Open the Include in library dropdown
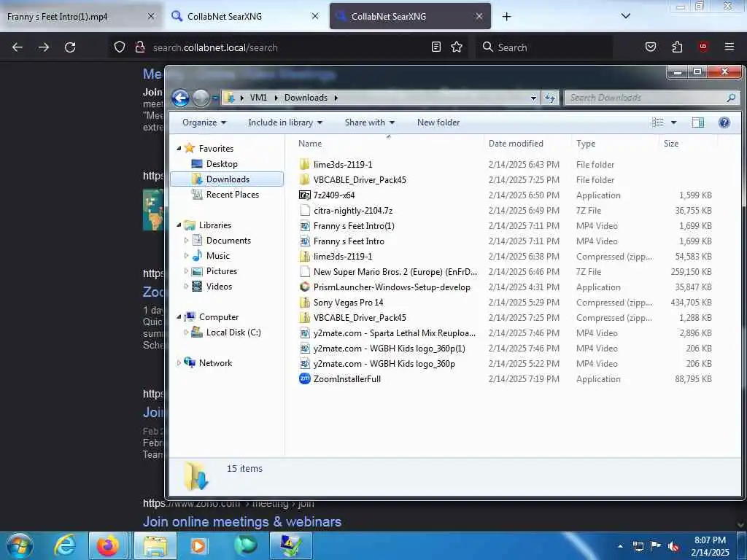 point(285,122)
